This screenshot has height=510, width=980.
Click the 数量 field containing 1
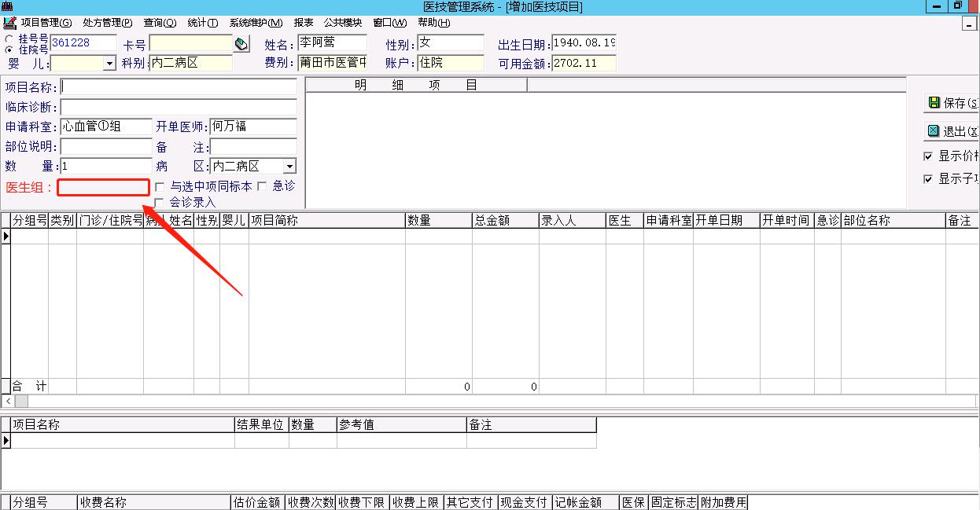(x=106, y=167)
